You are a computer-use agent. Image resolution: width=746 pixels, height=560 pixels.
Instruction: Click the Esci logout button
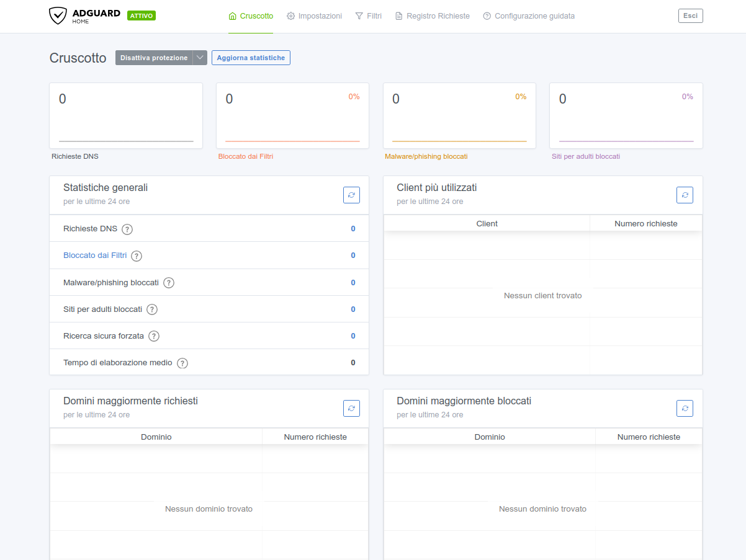[x=690, y=16]
